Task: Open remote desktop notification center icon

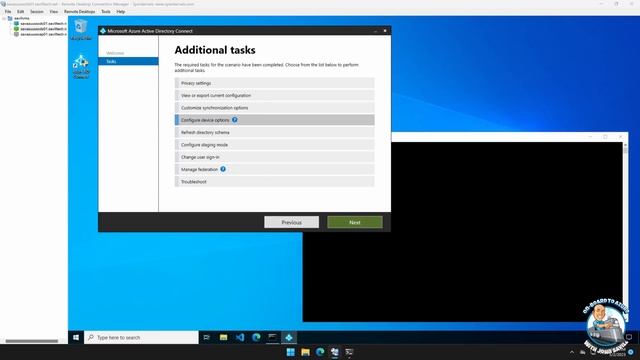Action: (x=629, y=337)
